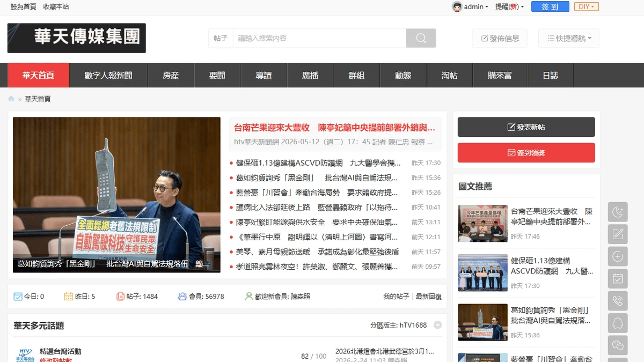
Task: Click 圖文推薦 thumbnail for 台南芒果迎來大豐收
Action: [482, 224]
